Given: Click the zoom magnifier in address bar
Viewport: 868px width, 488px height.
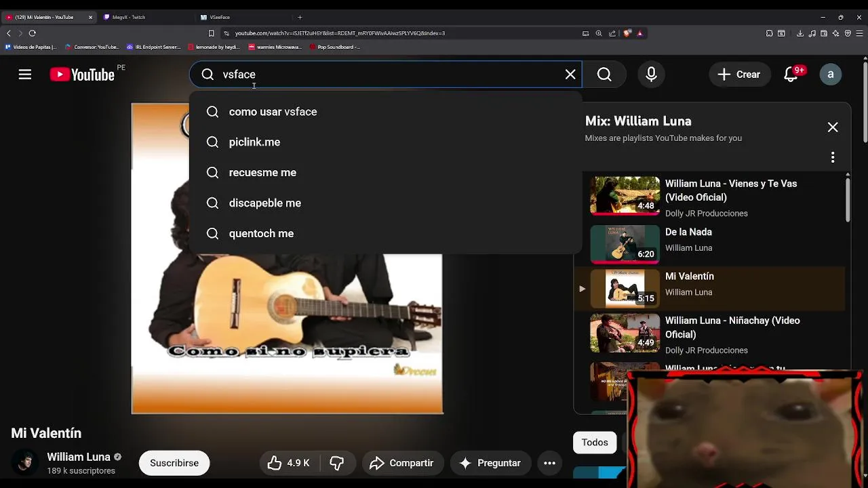Looking at the screenshot, I should coord(599,33).
